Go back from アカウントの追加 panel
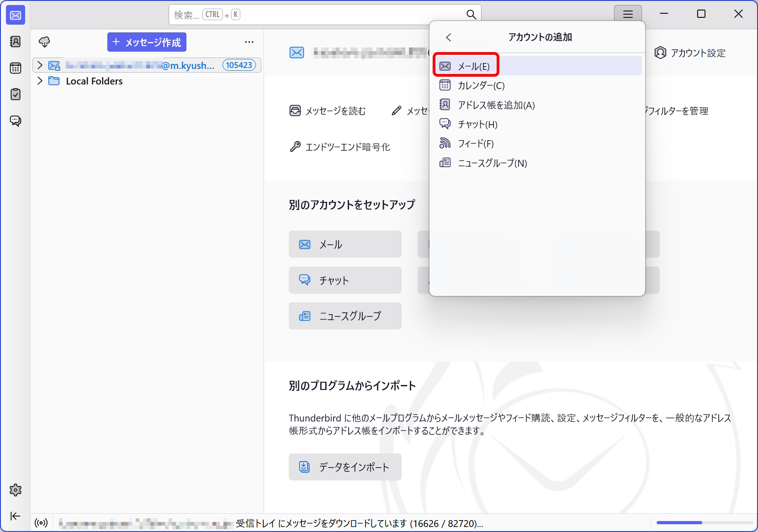The height and width of the screenshot is (532, 758). point(449,37)
